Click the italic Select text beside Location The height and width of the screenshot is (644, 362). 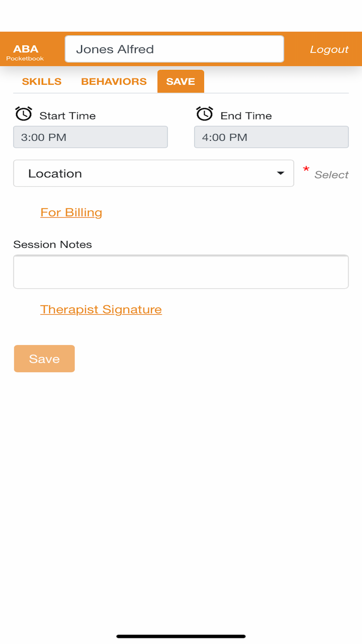pos(331,175)
